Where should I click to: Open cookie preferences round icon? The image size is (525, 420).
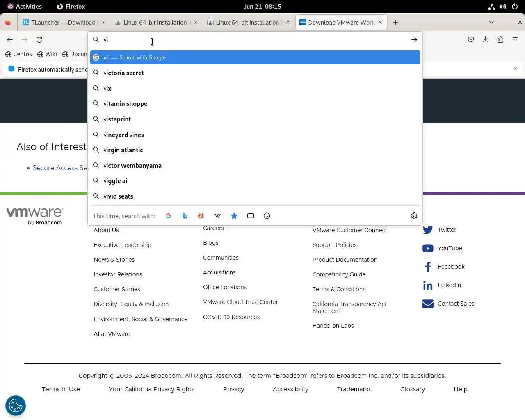point(16,406)
